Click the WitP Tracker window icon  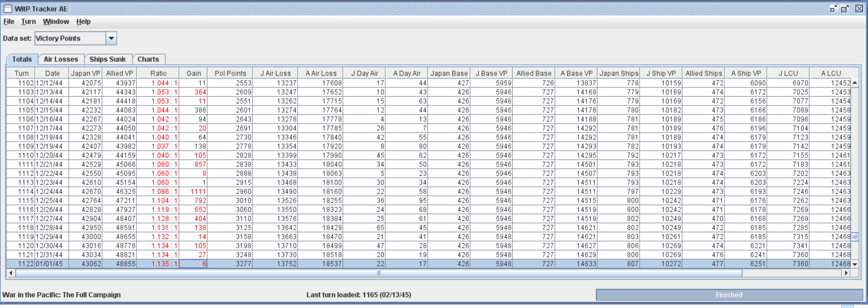[x=7, y=9]
